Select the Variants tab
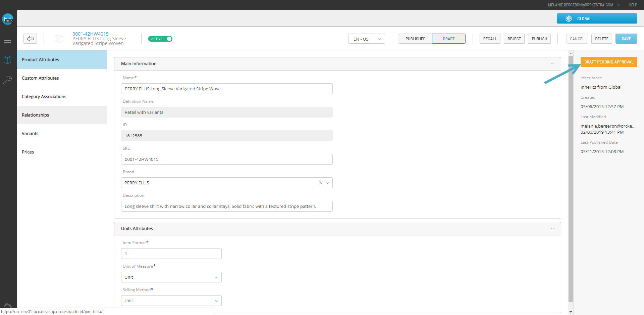This screenshot has width=644, height=315. click(x=30, y=134)
